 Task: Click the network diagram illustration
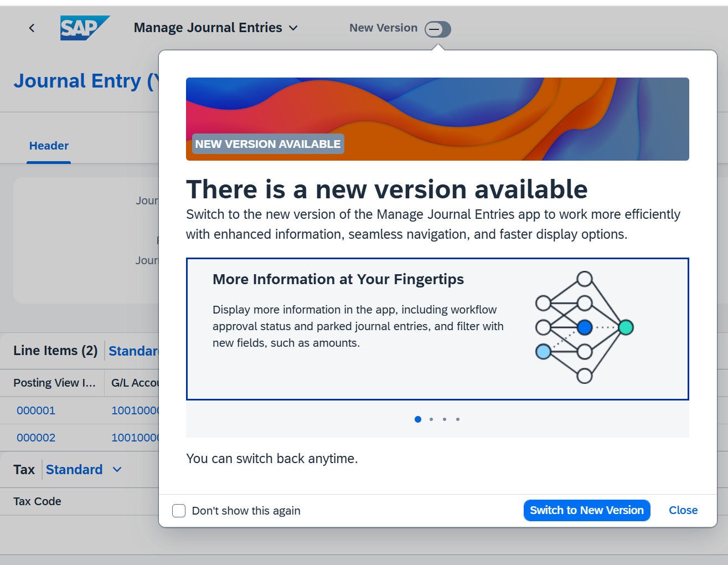tap(585, 327)
